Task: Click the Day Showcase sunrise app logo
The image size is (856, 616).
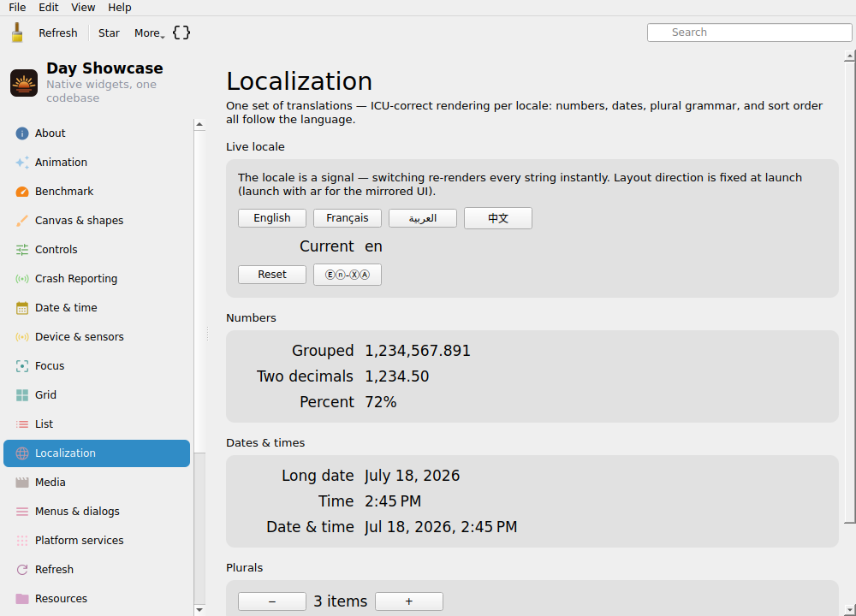Action: tap(24, 83)
